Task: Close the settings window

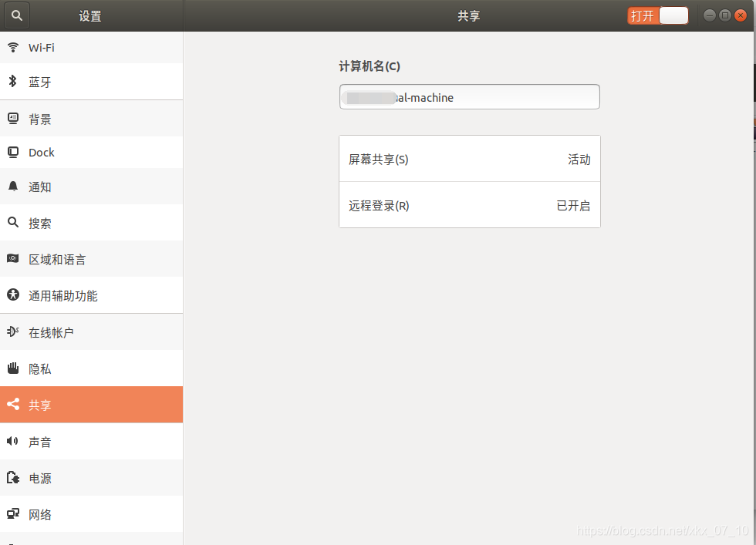Action: click(x=741, y=15)
